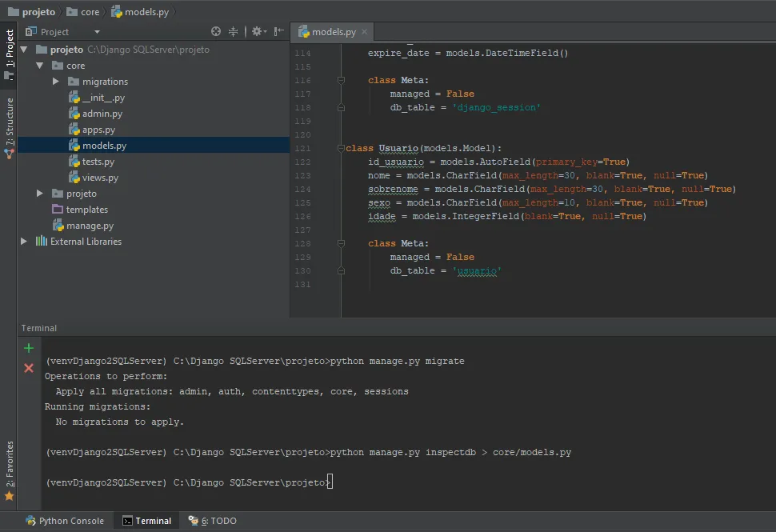Viewport: 776px width, 532px height.
Task: Click the id_usuario field name in code
Action: [395, 162]
